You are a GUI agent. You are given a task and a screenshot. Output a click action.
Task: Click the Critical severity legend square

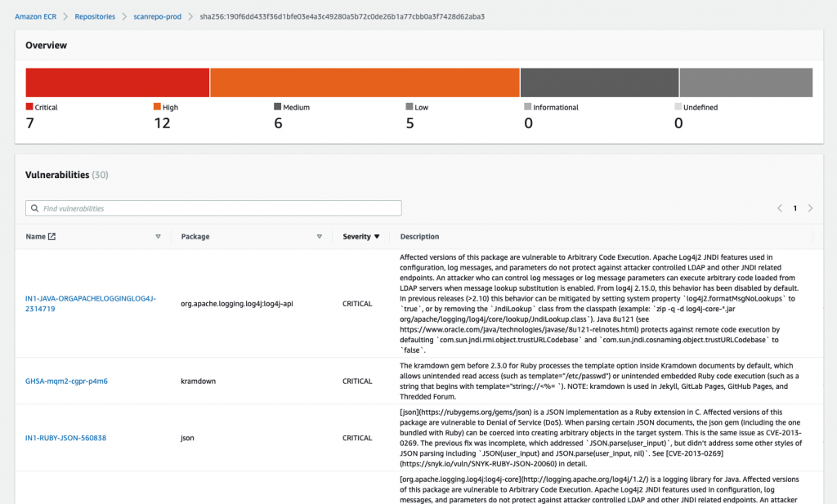point(29,106)
